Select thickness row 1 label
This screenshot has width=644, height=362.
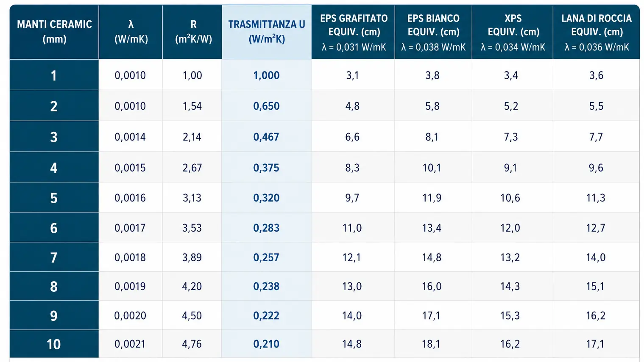[54, 75]
